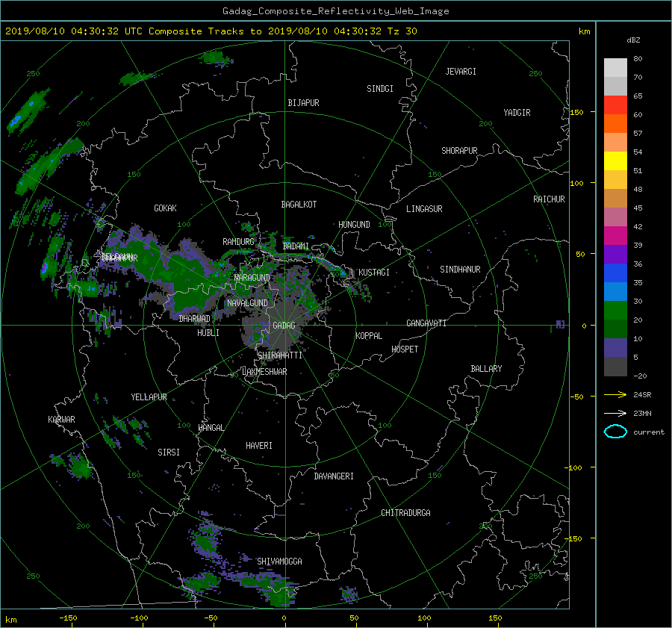Click the DHARWAD city label
The image size is (672, 628).
point(195,319)
